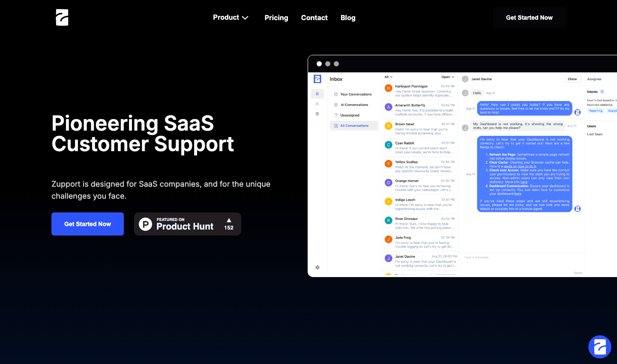Click the Inbox heading
Screen dimensions: 617x364
[336, 79]
